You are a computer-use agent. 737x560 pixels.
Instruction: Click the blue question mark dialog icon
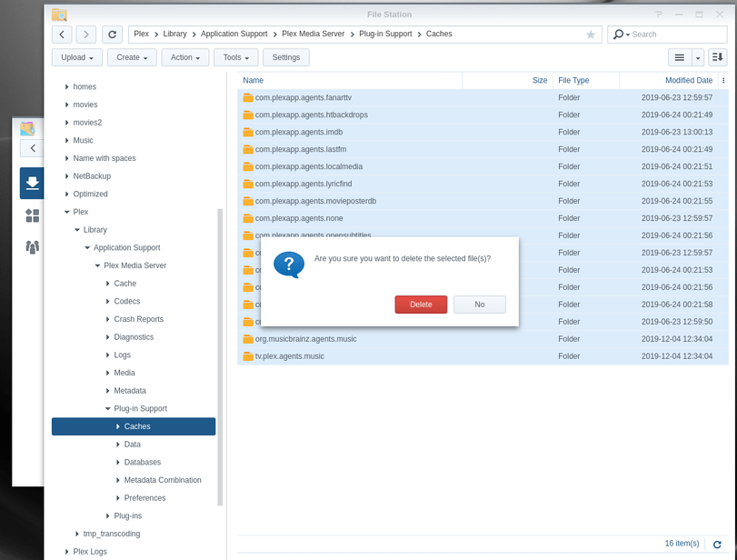coord(289,265)
